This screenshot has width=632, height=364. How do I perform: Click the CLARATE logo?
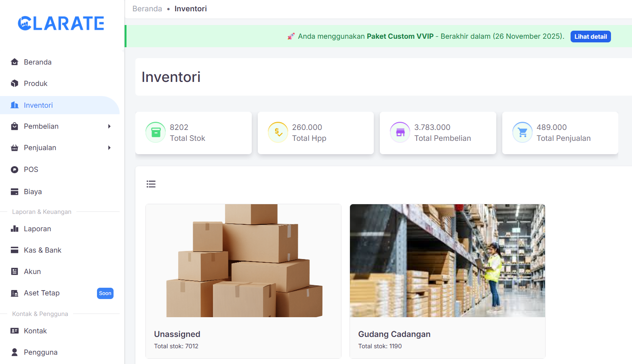coord(61,23)
